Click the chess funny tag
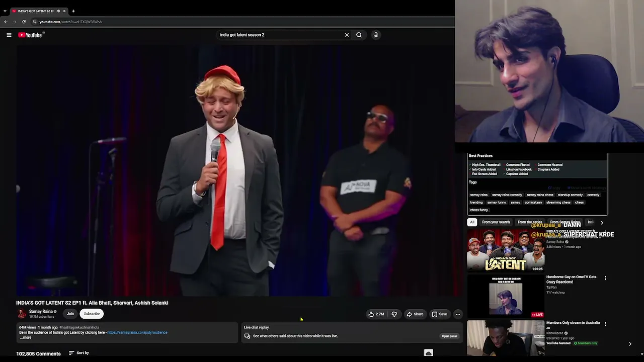Viewport: 644px width, 362px height. (x=479, y=210)
